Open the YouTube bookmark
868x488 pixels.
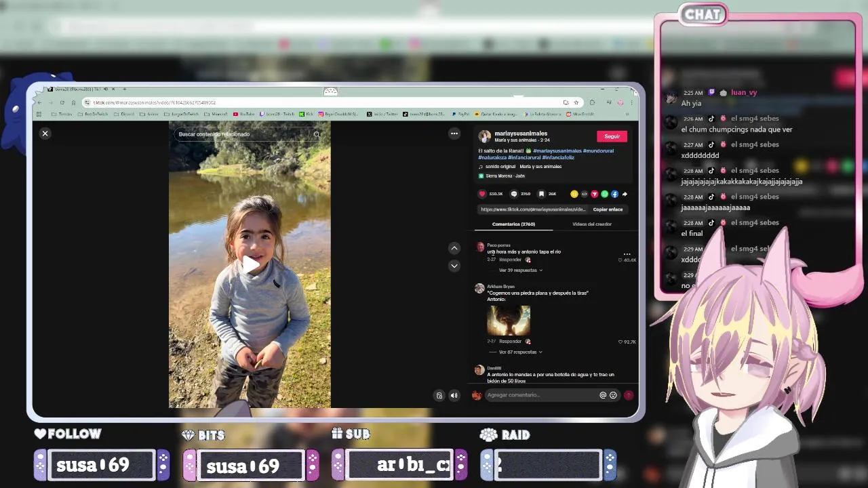pyautogui.click(x=244, y=114)
